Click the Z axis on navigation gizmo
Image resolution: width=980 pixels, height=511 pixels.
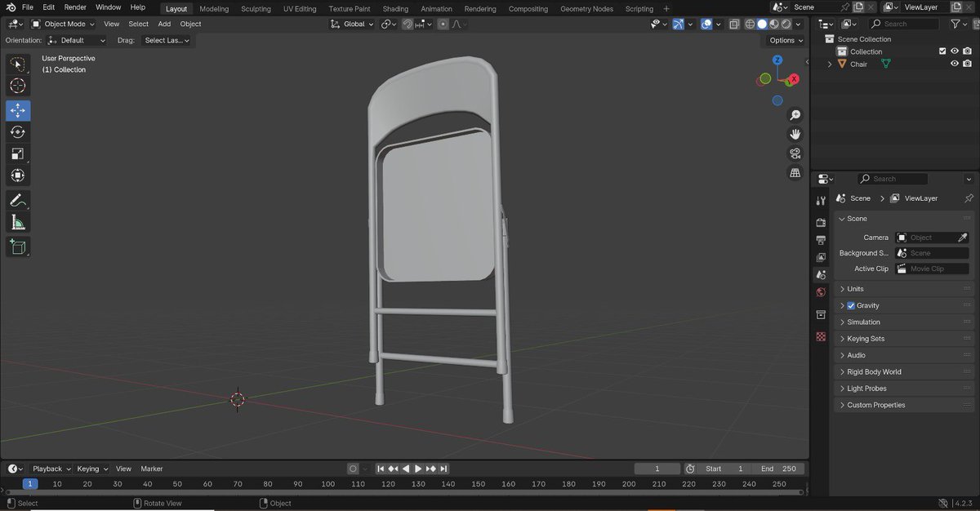pyautogui.click(x=777, y=60)
